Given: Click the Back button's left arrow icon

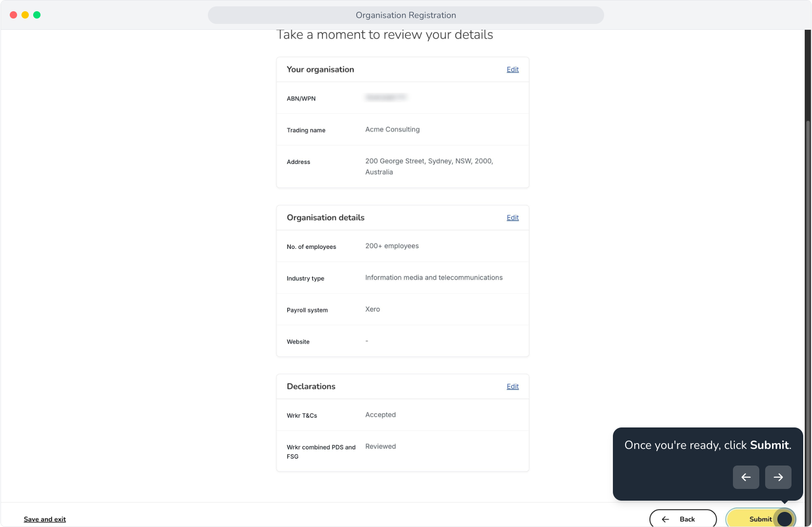Looking at the screenshot, I should [x=665, y=519].
